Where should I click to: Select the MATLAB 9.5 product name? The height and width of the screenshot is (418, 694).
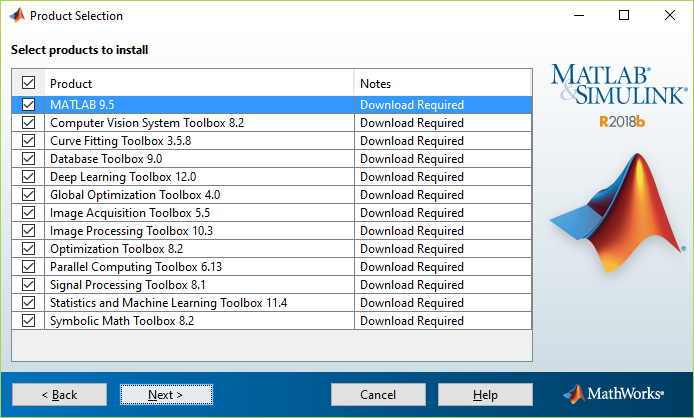(82, 105)
